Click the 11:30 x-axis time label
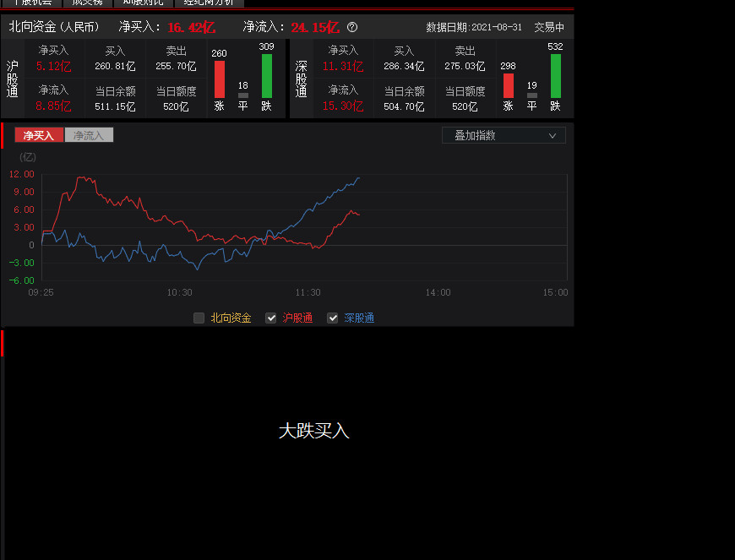Viewport: 735px width, 560px height. click(x=308, y=292)
